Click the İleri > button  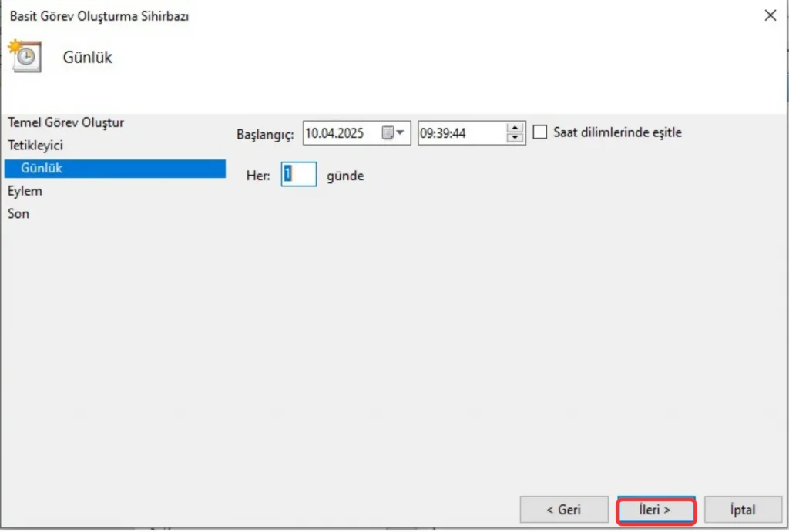(656, 510)
